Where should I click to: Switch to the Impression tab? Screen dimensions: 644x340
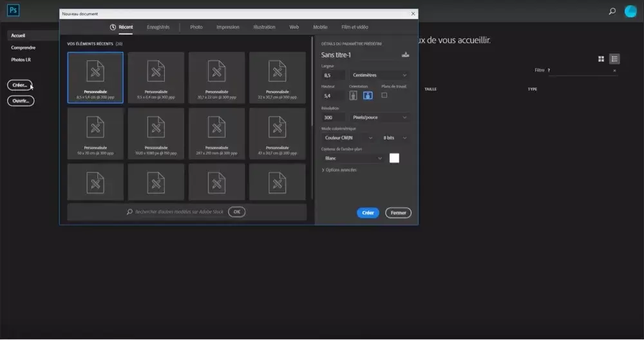point(227,27)
